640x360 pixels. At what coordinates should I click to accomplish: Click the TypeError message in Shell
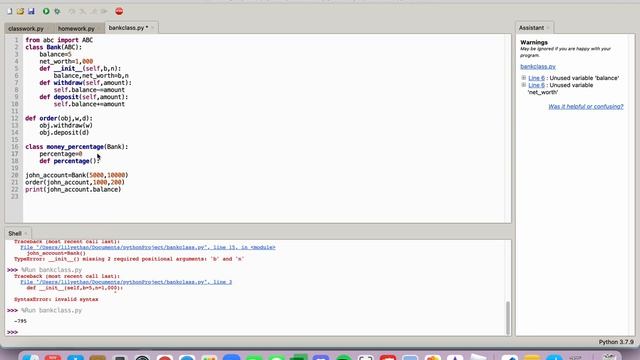129,259
